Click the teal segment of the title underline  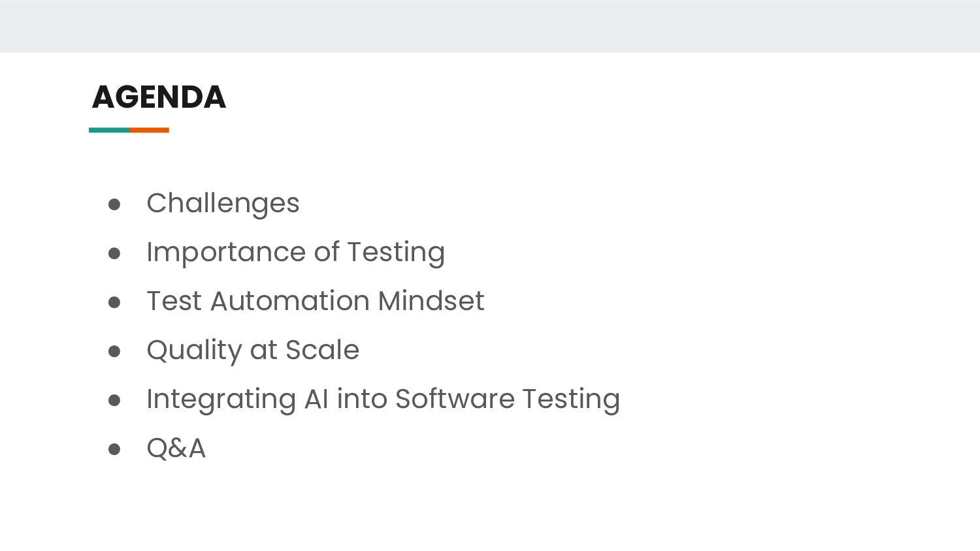pos(109,130)
